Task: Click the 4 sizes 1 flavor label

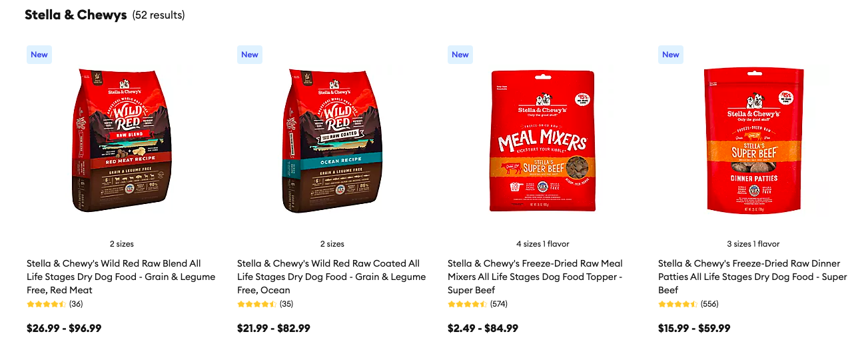Action: [x=542, y=244]
